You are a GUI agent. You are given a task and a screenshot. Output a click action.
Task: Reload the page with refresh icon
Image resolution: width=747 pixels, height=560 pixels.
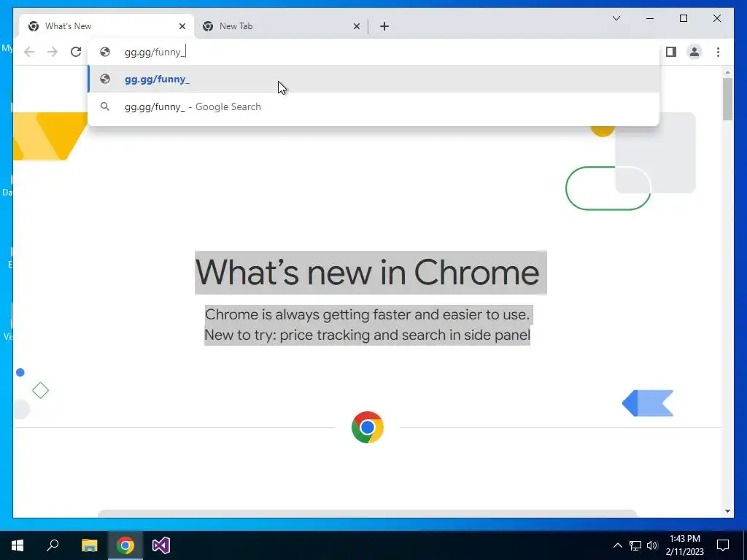click(x=76, y=52)
